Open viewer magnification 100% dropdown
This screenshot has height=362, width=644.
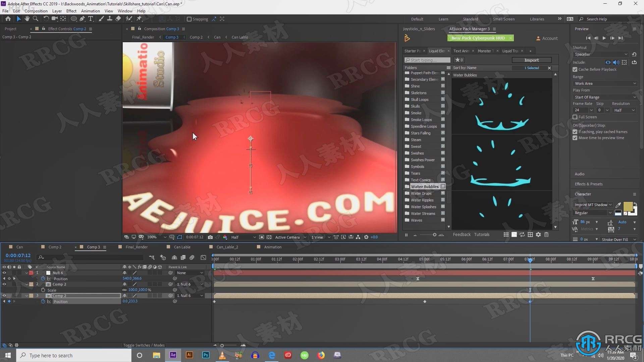coord(156,237)
